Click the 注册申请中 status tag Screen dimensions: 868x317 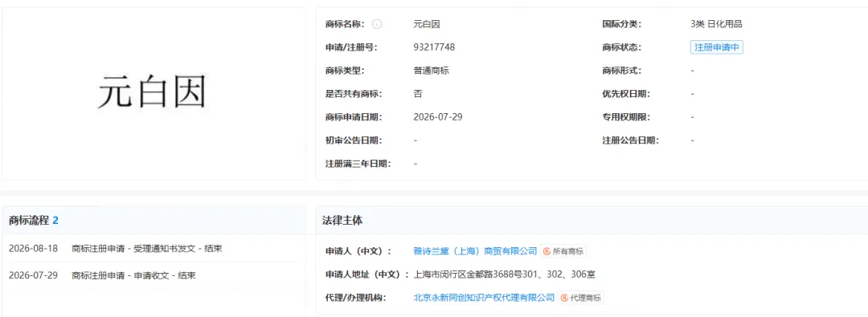(716, 47)
